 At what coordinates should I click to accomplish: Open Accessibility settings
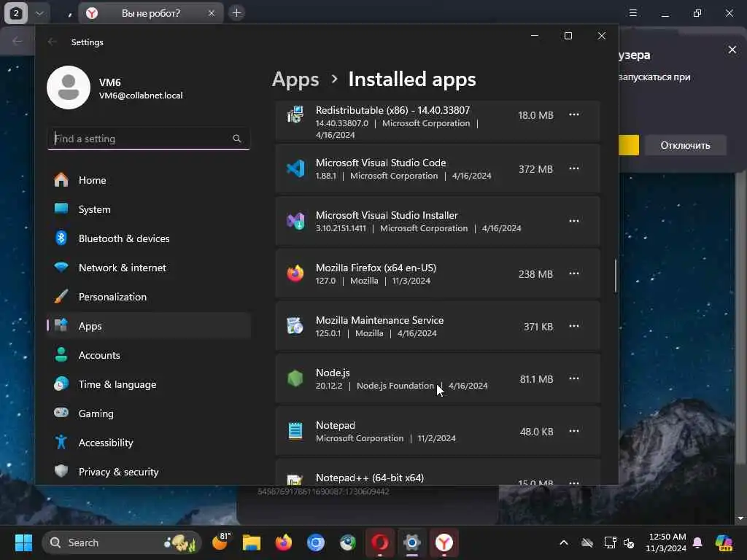[x=149, y=443]
